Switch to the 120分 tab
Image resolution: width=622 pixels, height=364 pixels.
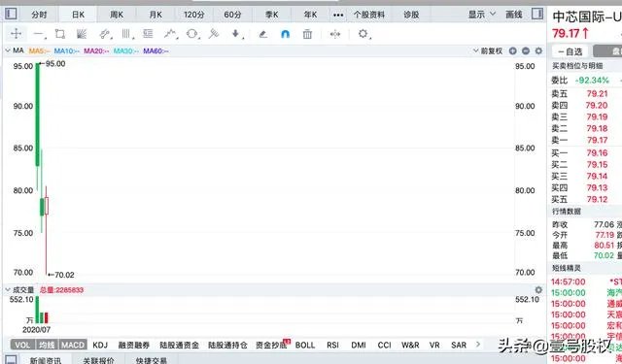[194, 15]
